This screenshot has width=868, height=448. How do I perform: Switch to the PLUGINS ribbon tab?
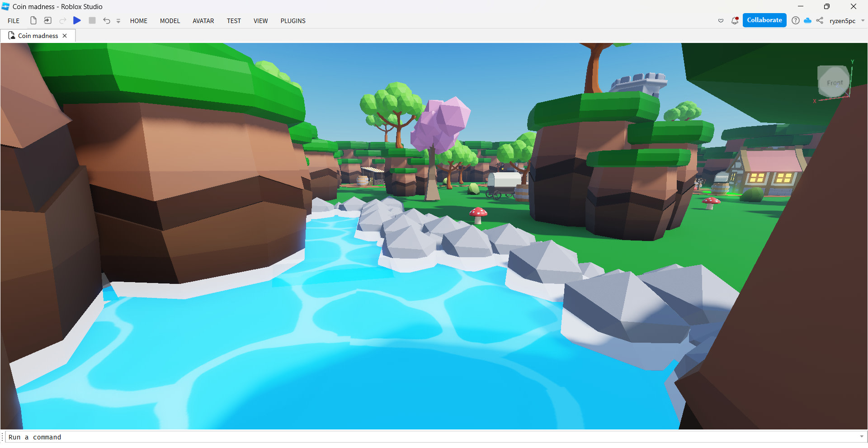click(x=293, y=21)
